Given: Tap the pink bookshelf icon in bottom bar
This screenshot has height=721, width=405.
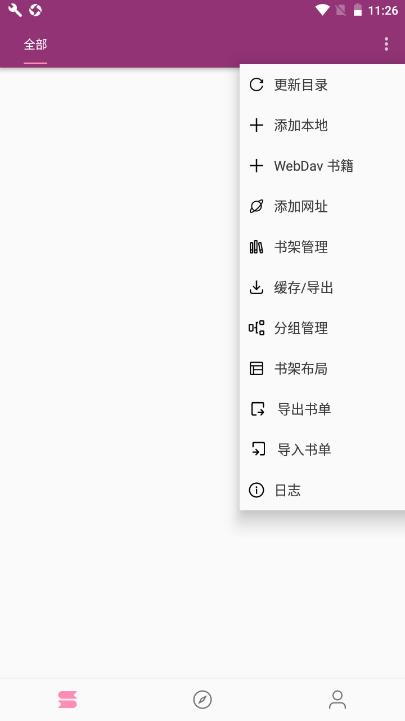Looking at the screenshot, I should tap(68, 700).
